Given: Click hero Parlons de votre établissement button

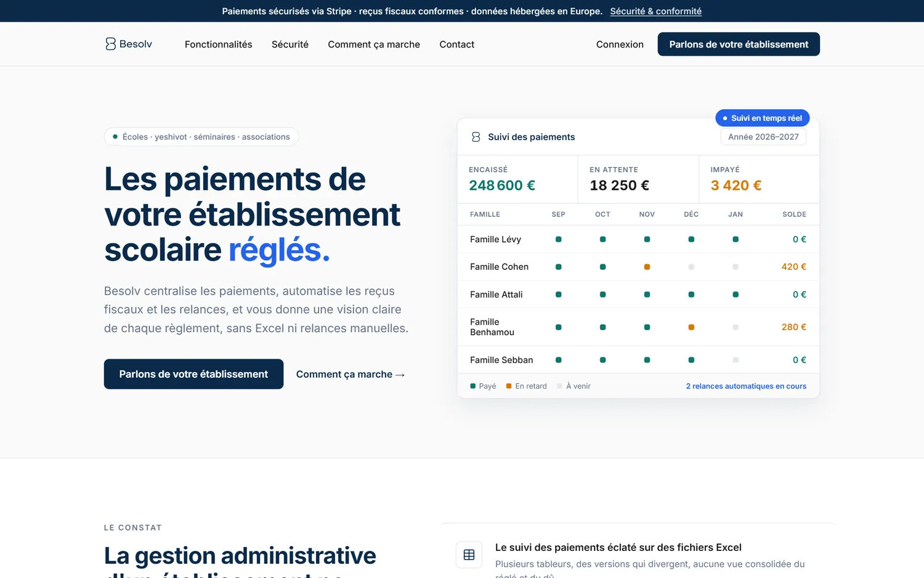Looking at the screenshot, I should [x=193, y=374].
